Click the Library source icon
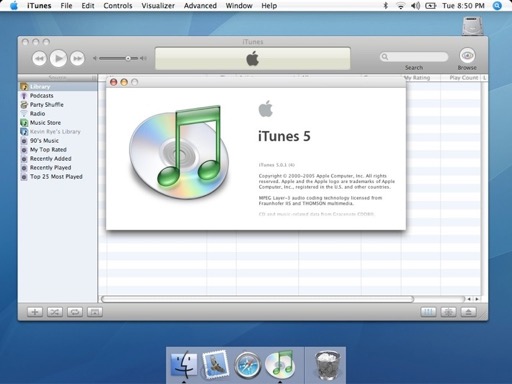This screenshot has height=384, width=512. (24, 87)
